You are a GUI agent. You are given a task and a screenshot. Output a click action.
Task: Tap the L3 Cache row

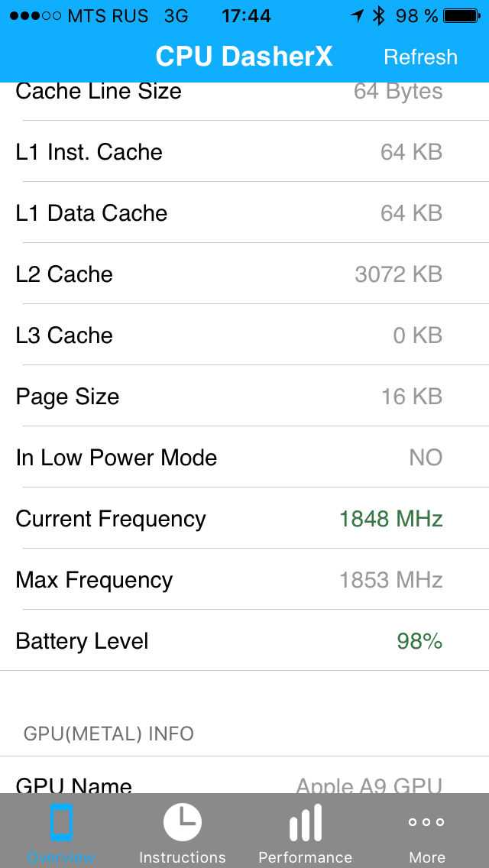pyautogui.click(x=244, y=335)
